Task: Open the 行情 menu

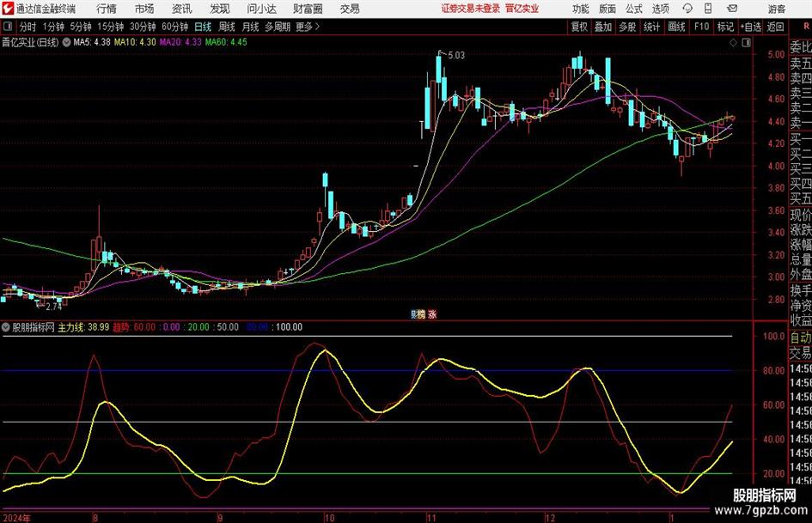Action: coord(107,9)
